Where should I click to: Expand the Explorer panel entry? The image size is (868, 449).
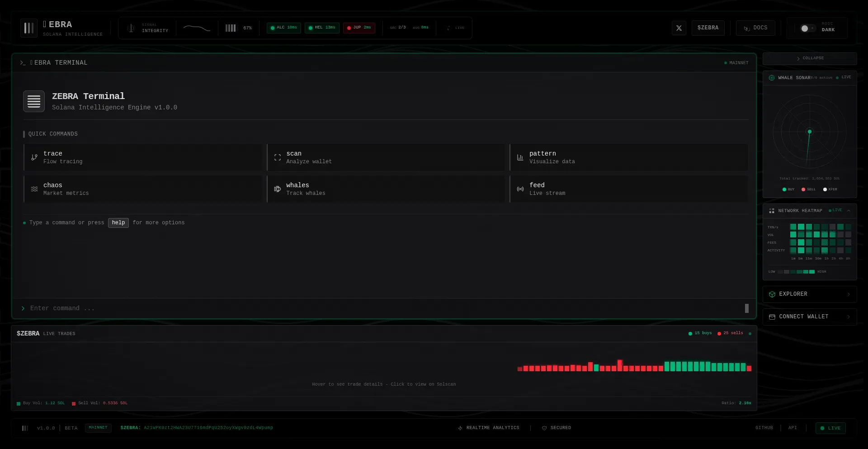[810, 294]
